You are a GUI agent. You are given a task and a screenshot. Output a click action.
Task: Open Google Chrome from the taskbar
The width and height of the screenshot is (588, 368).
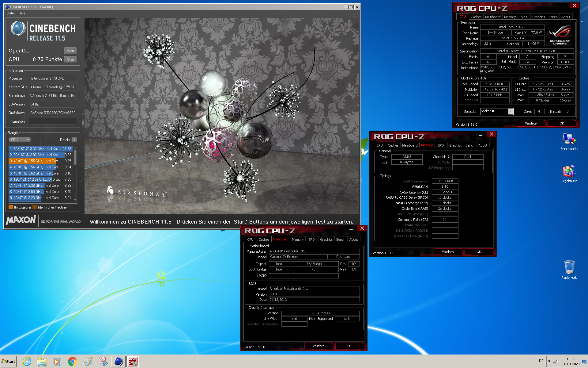(72, 362)
